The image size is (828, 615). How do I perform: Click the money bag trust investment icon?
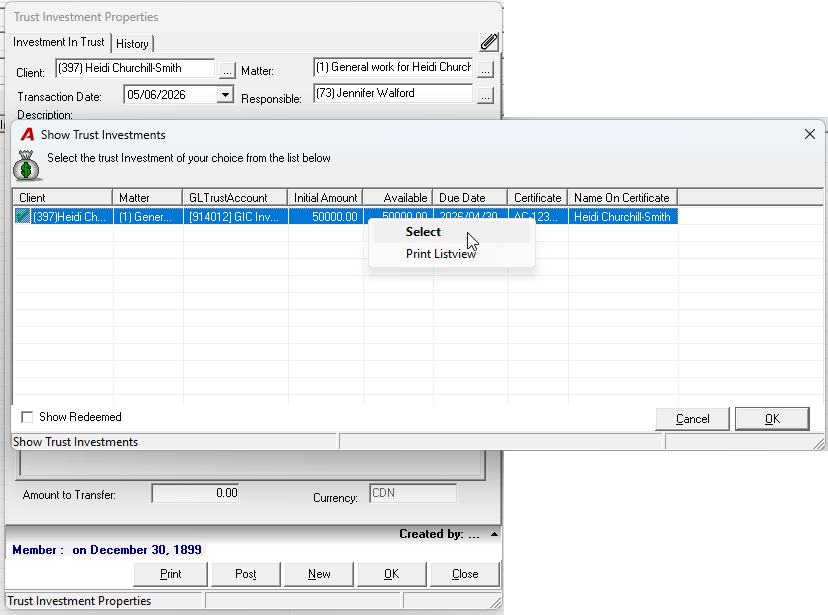click(26, 165)
